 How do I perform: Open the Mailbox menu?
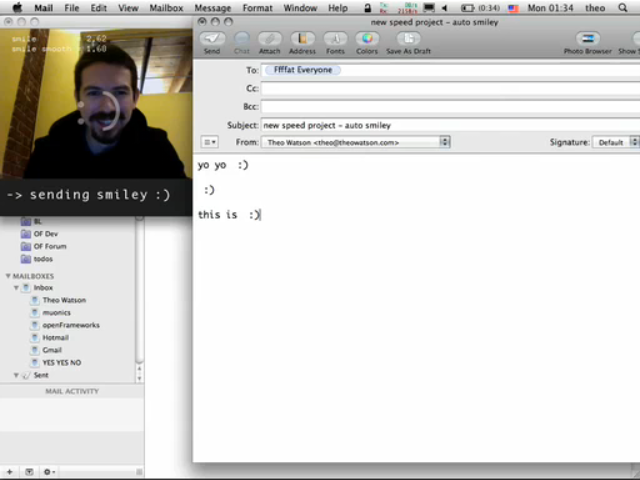point(166,8)
